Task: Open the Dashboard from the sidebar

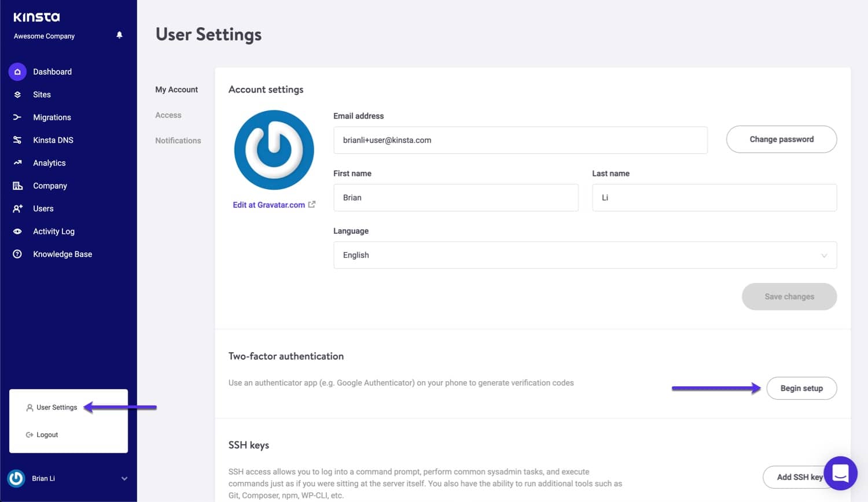Action: coord(53,71)
